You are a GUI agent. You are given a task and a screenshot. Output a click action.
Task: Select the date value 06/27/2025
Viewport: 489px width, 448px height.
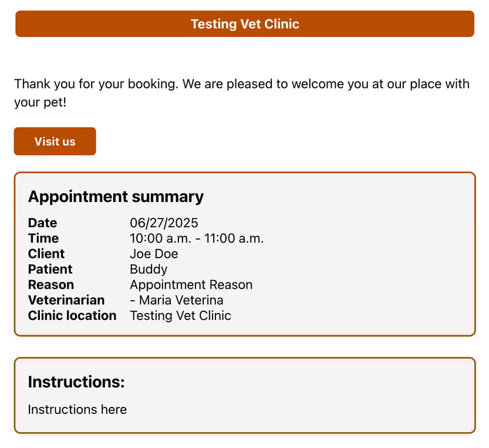[x=164, y=223]
